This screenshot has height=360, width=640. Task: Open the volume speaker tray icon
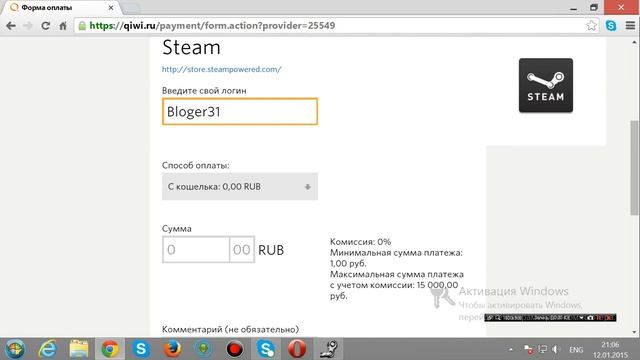tap(556, 350)
